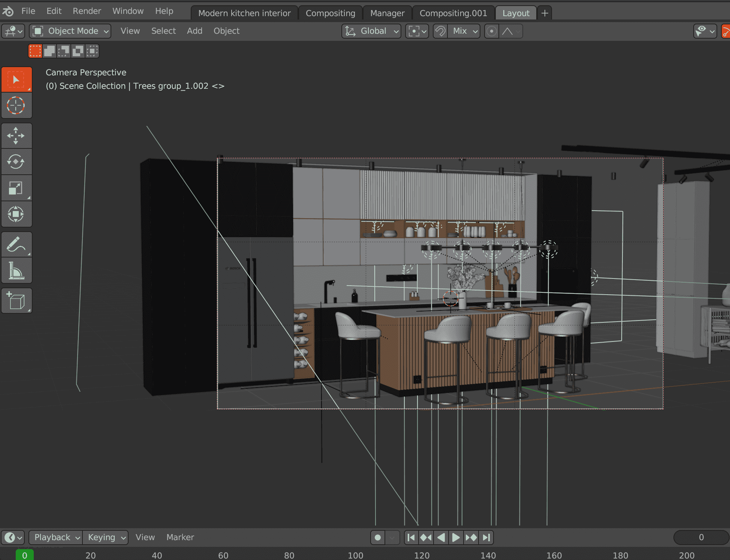
Task: Expand the Playback dropdown
Action: pyautogui.click(x=55, y=538)
